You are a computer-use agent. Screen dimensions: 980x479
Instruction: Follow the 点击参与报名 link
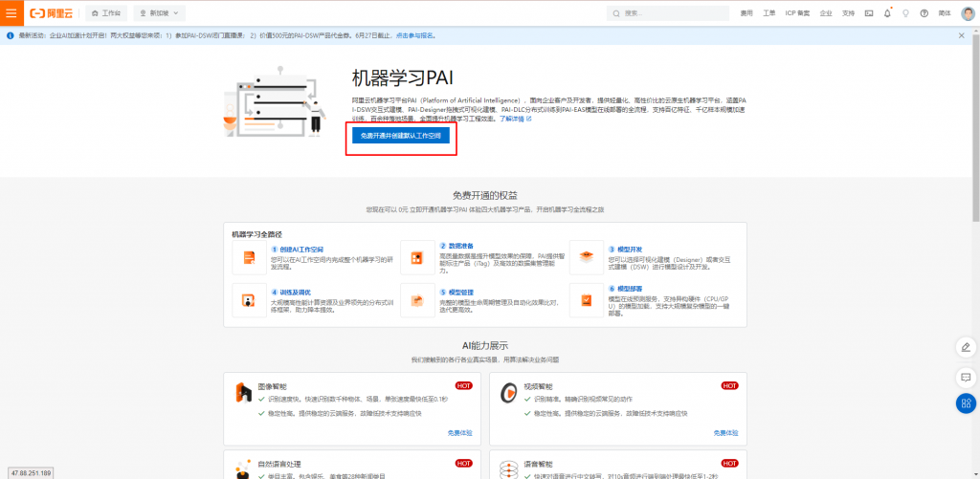414,35
